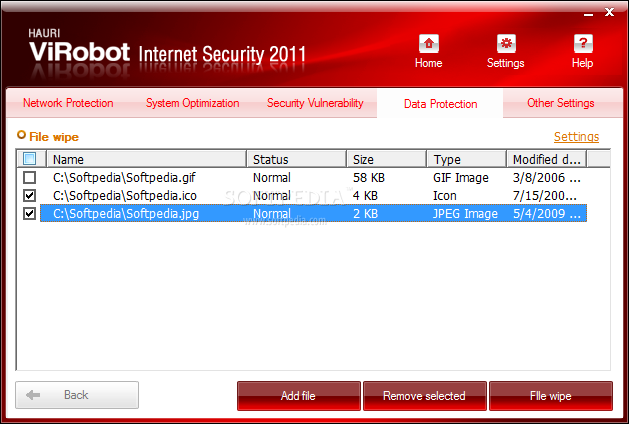629x424 pixels.
Task: Click the 4 KB size cell
Action: pos(365,195)
